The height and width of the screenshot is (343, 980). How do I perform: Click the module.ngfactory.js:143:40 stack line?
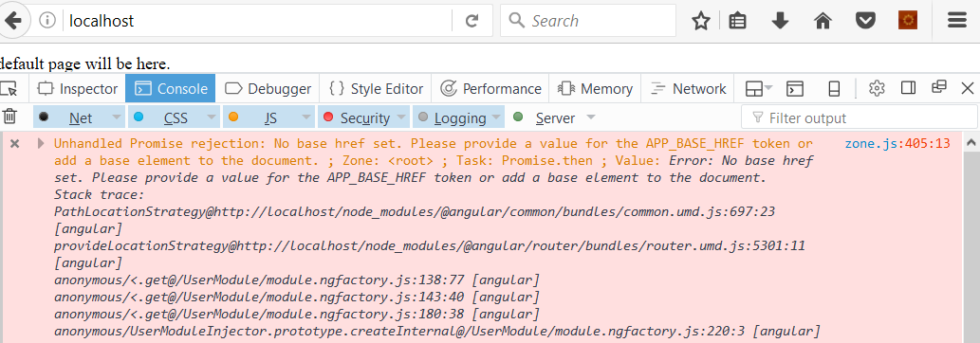tap(297, 297)
